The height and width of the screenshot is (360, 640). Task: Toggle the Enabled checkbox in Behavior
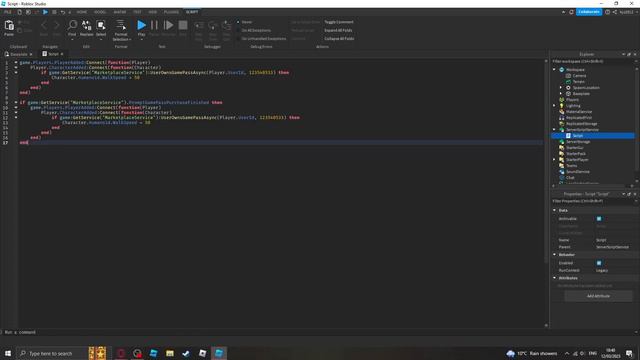(599, 263)
